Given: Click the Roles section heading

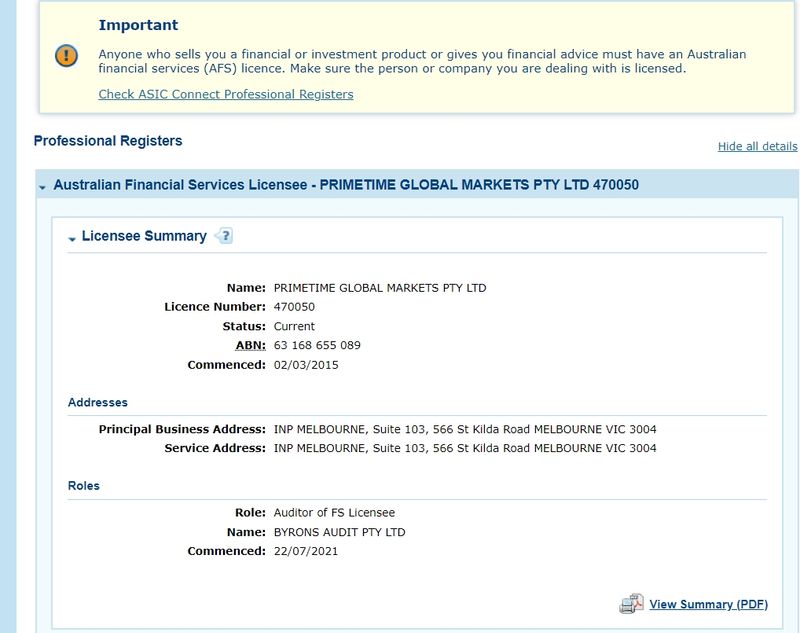Looking at the screenshot, I should [84, 486].
